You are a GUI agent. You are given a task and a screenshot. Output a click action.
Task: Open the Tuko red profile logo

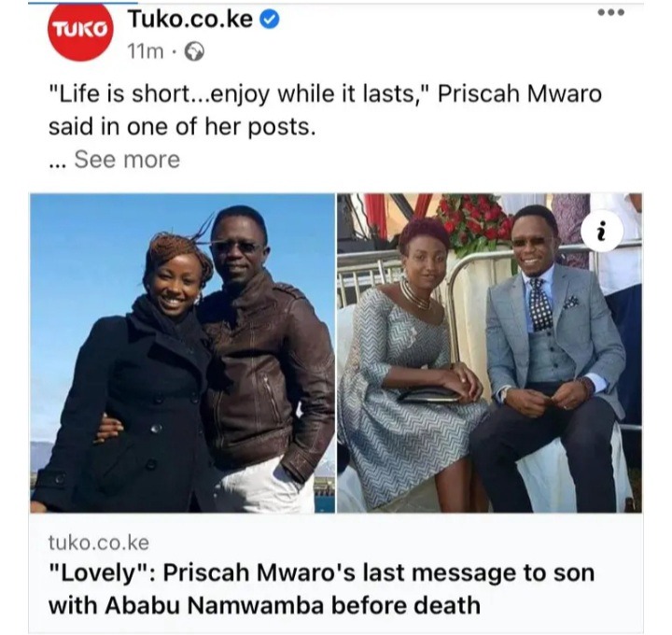(x=80, y=31)
